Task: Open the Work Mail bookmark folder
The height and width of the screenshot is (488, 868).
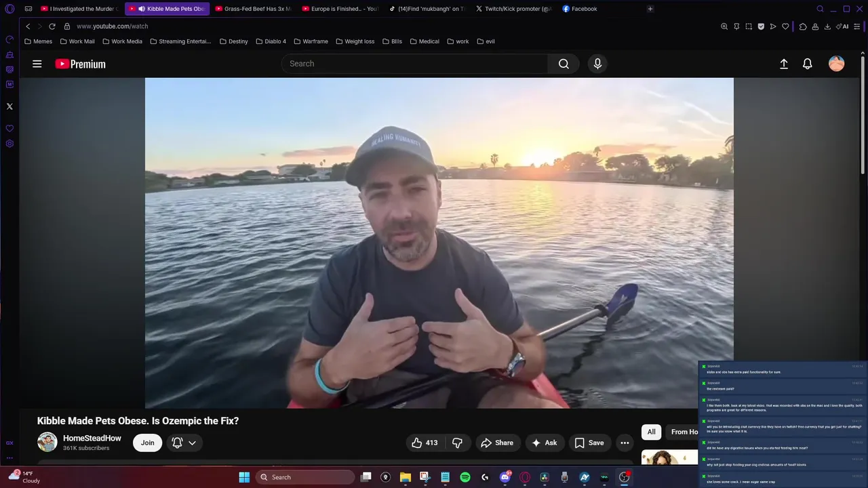Action: coord(77,41)
